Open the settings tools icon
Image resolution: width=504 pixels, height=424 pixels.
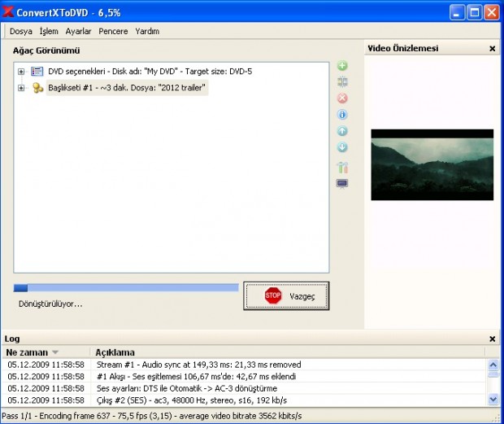click(342, 168)
